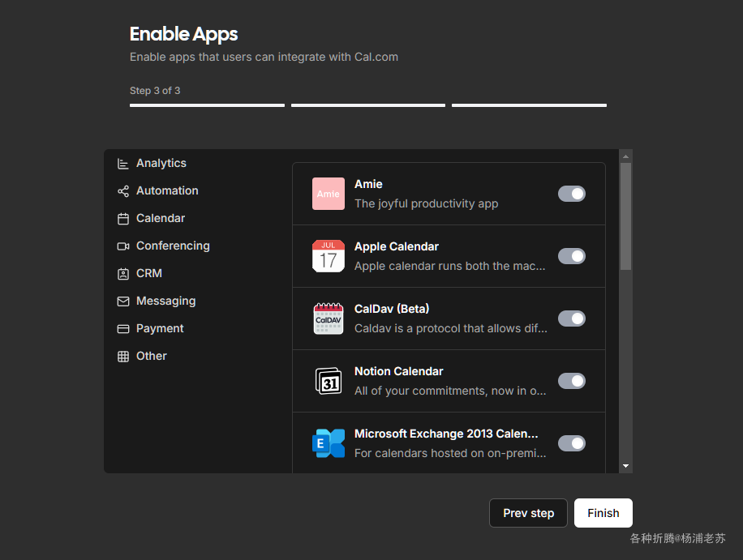Click the Notion Calendar title
The width and height of the screenshot is (743, 560).
tap(399, 372)
